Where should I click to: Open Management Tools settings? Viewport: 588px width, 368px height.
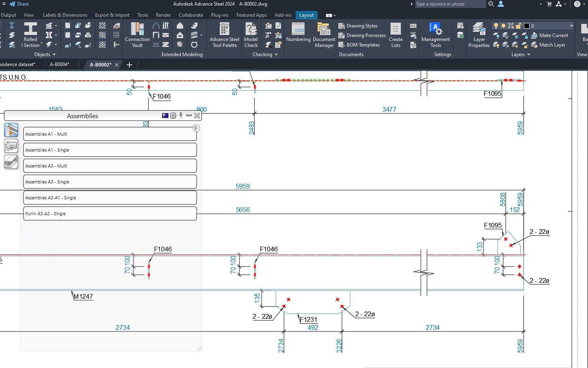[436, 35]
